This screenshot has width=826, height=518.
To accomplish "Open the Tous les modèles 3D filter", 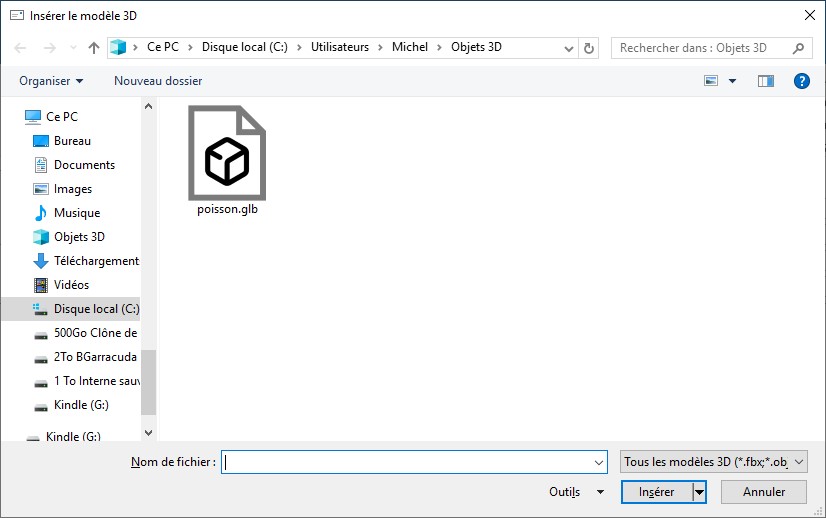I will point(713,462).
